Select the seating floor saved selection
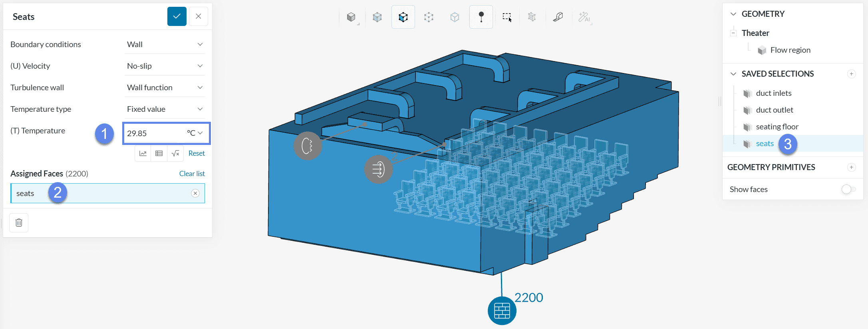This screenshot has height=329, width=868. [x=777, y=127]
